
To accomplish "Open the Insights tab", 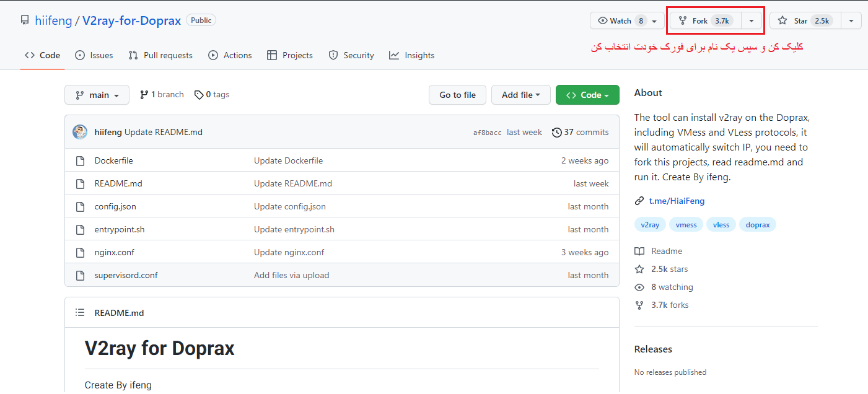I will click(411, 55).
